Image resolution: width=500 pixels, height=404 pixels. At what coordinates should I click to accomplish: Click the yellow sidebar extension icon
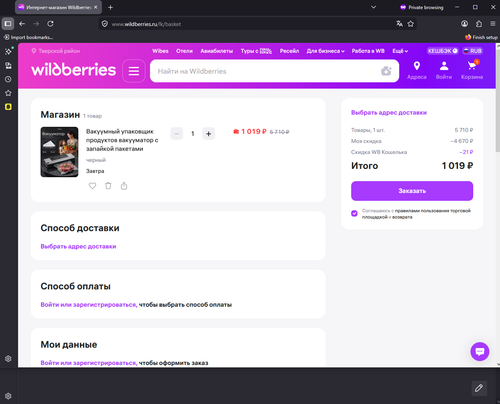pyautogui.click(x=8, y=107)
